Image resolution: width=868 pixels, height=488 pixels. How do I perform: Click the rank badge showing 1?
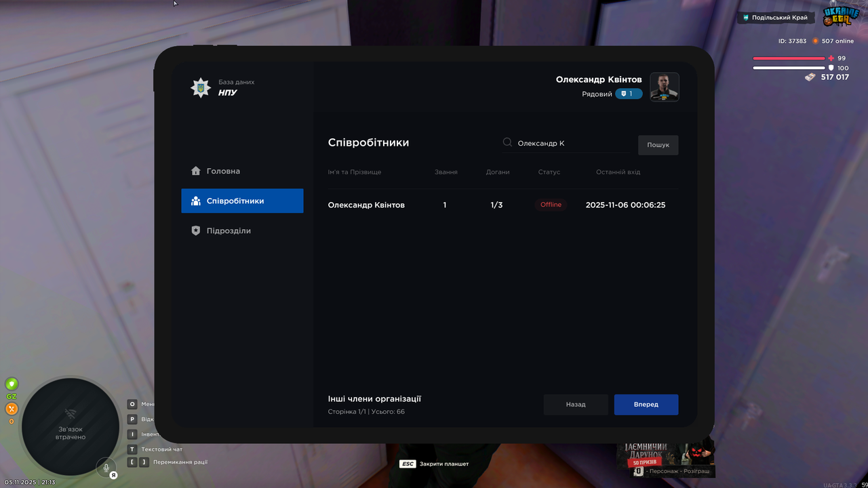[629, 94]
